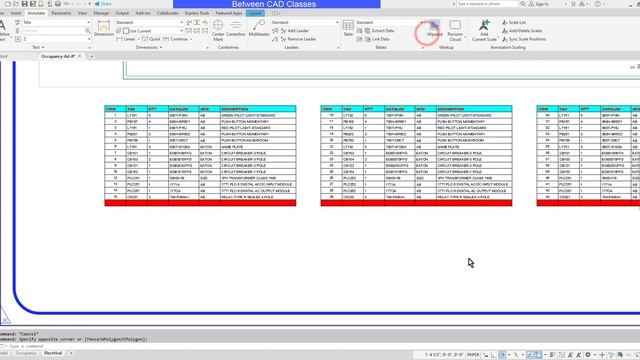
Task: Add a new drawing tab with plus button
Action: pos(91,56)
